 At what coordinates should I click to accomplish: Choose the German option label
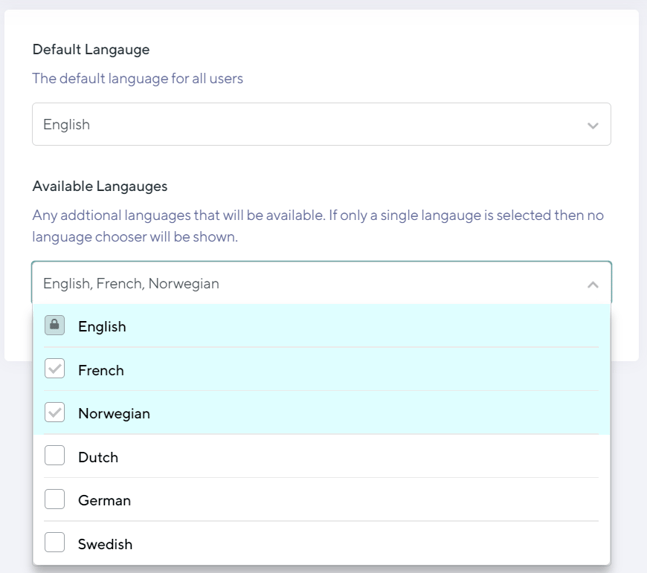[104, 501]
